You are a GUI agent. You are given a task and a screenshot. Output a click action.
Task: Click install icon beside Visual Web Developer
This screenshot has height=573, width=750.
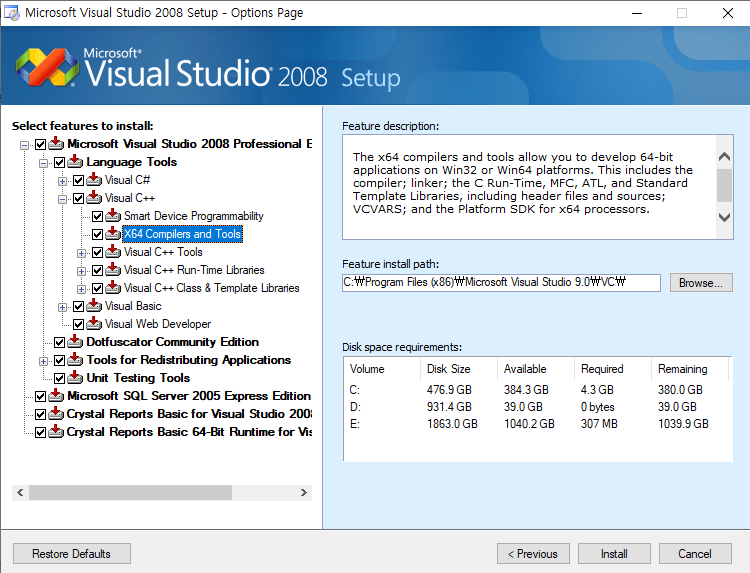pyautogui.click(x=94, y=323)
